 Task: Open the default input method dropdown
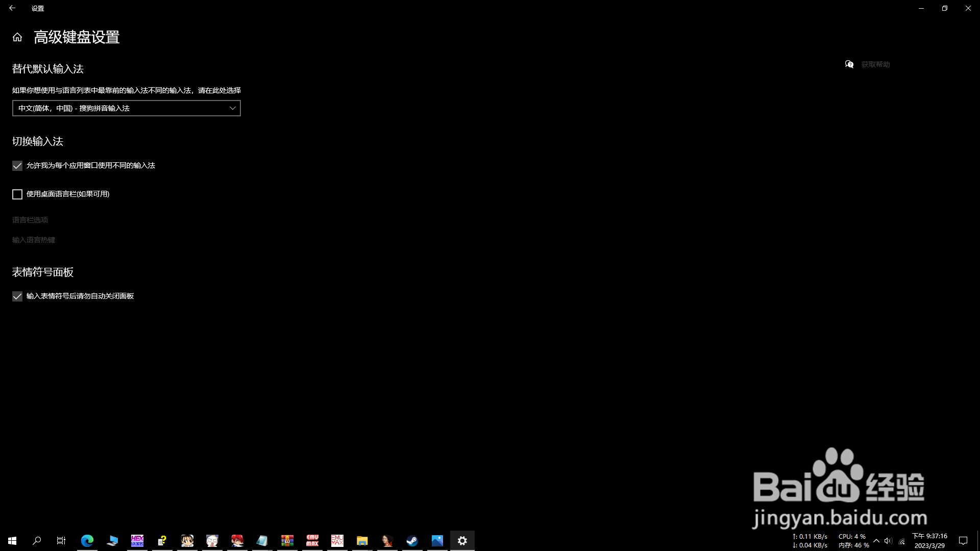pos(126,108)
